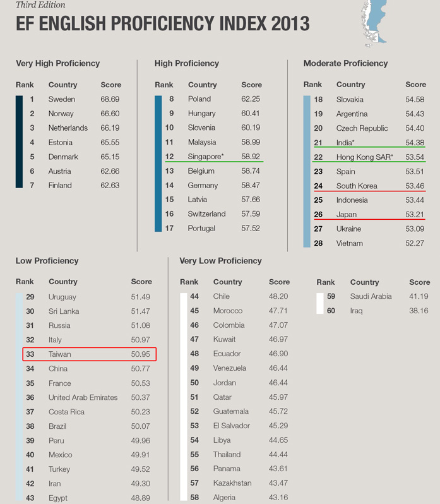Select the red-boxed Taiwan row
Viewport: 440px width, 504px height.
click(89, 354)
